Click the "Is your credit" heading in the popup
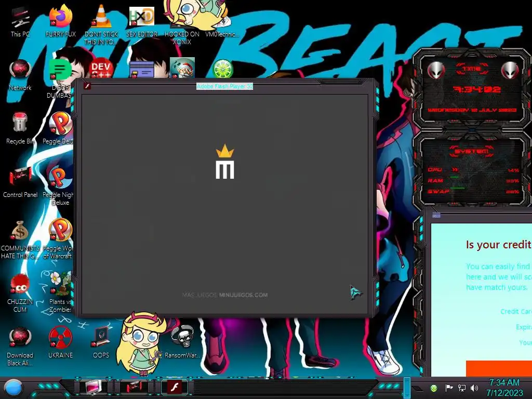This screenshot has width=532, height=399. pos(498,244)
